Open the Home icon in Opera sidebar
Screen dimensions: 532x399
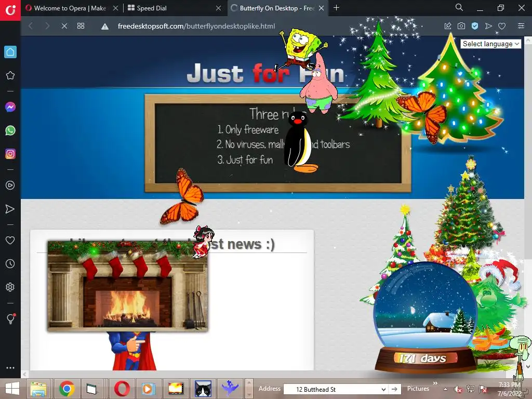click(10, 52)
